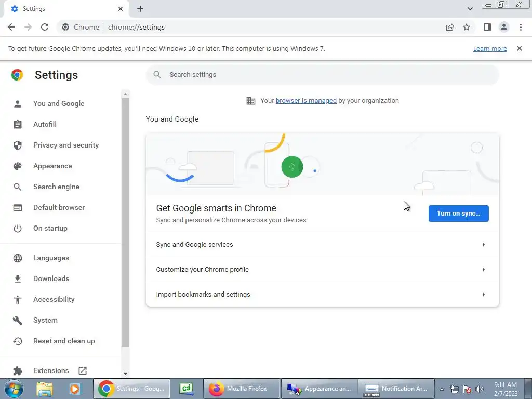Click the sidebar scrollbar thumb
Image resolution: width=532 pixels, height=399 pixels.
coord(126,222)
